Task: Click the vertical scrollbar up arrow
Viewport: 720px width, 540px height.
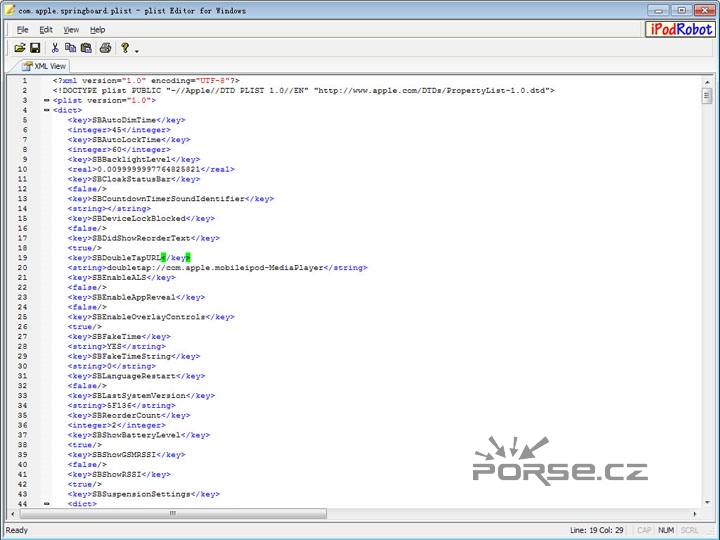Action: (x=707, y=82)
